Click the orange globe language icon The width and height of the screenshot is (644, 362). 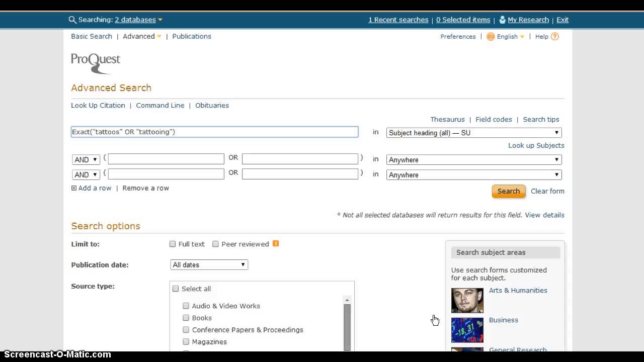491,37
